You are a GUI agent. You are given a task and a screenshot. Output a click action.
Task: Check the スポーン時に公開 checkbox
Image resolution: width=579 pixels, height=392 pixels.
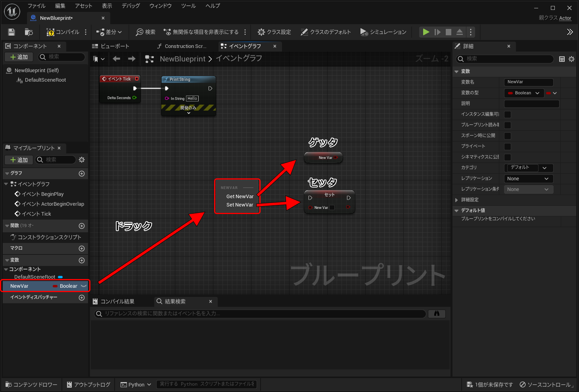tap(507, 136)
